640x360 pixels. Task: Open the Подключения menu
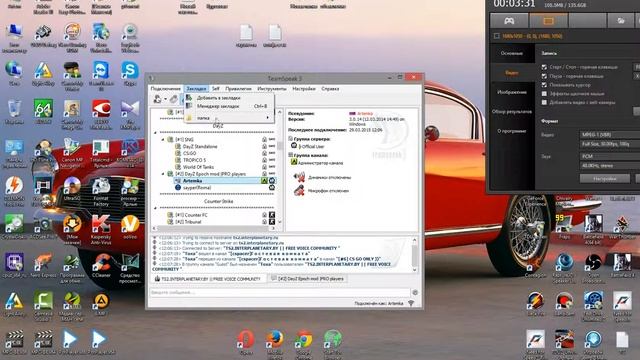click(165, 89)
